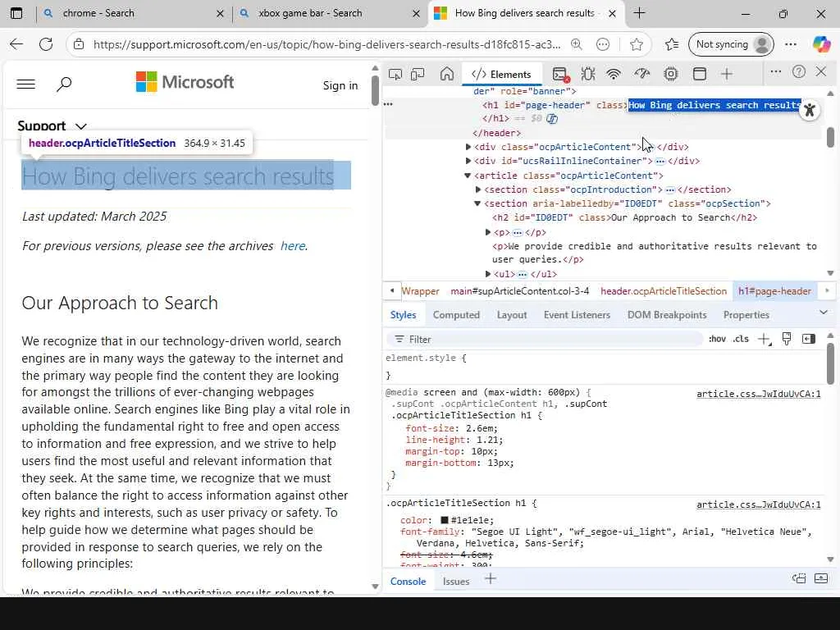
Task: Expand the ucsRailInlineContainer div node
Action: pos(468,161)
